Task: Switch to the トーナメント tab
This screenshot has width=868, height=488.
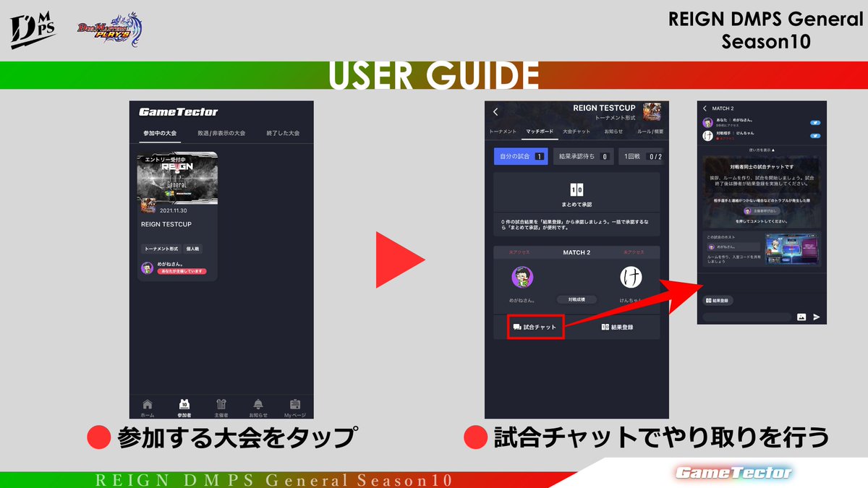Action: [503, 132]
